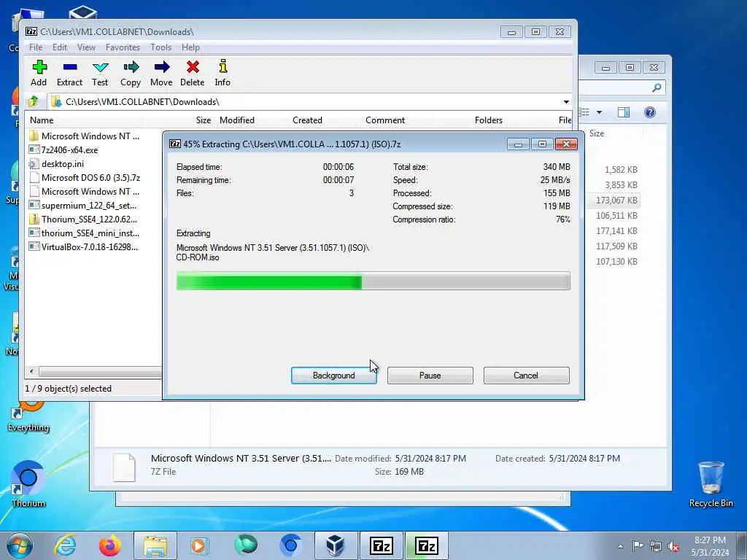The image size is (747, 560).
Task: Click the muted volume tray icon
Action: (x=673, y=547)
